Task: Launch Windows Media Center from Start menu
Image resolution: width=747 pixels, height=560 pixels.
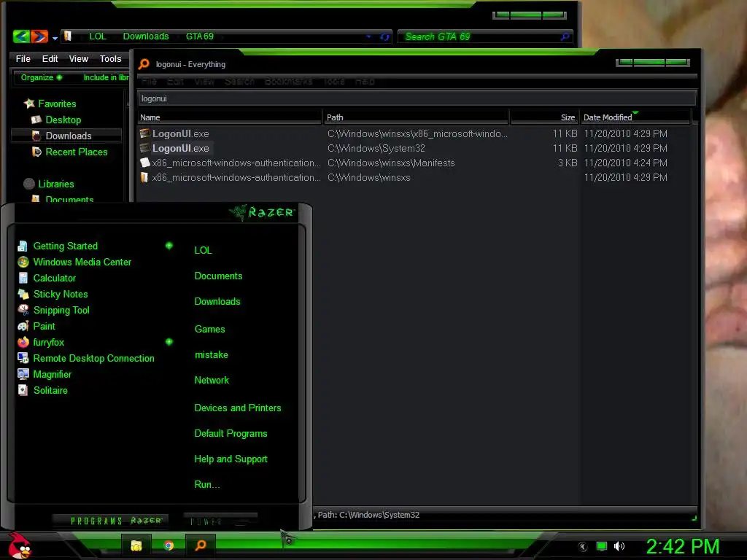Action: point(82,262)
